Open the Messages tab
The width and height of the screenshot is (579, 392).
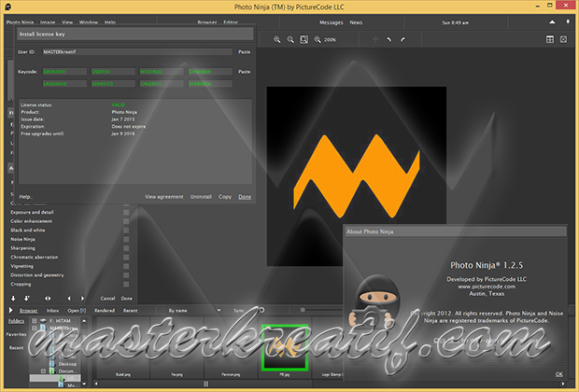coord(332,22)
